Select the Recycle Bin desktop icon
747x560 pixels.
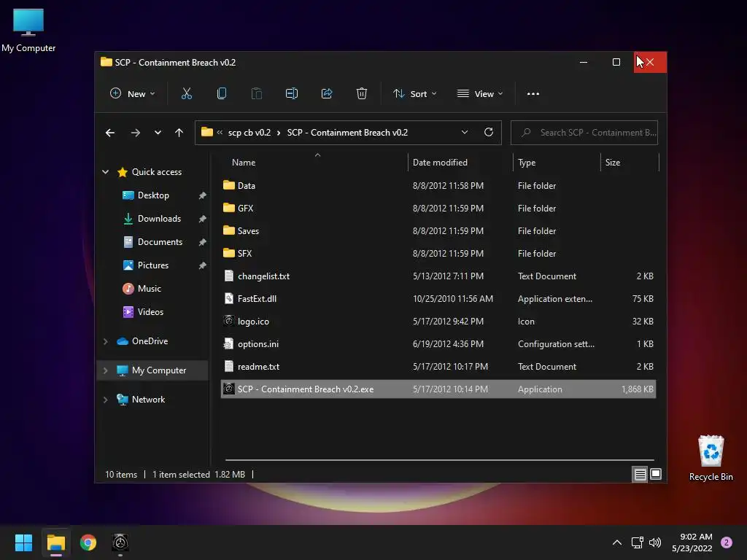tap(711, 458)
